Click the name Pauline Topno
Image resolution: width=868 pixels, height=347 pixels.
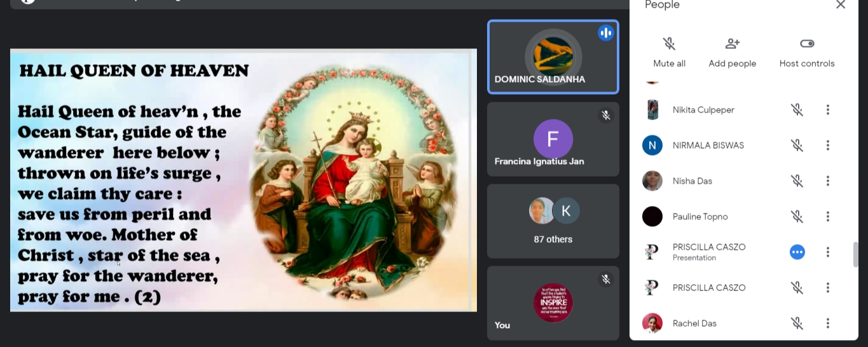[700, 217]
